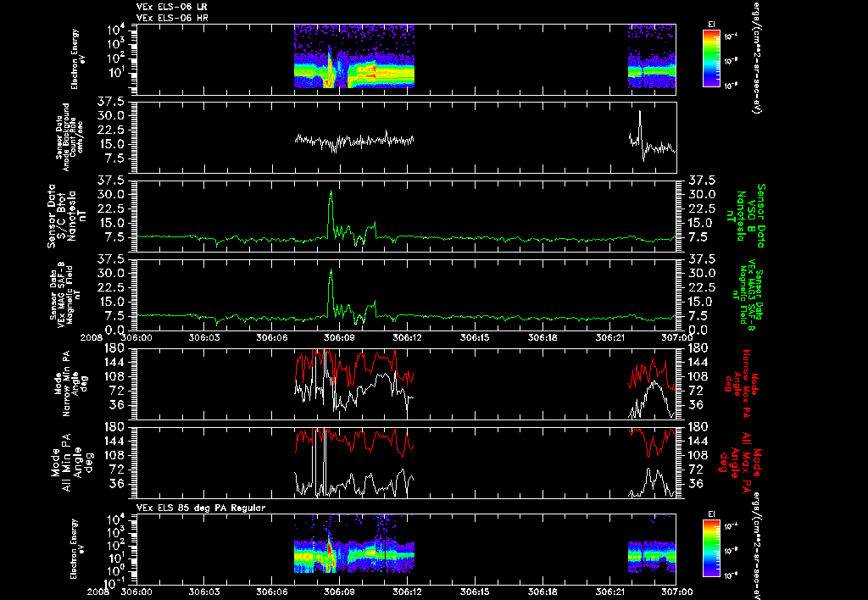This screenshot has width=868, height=600.
Task: Click the "VEx ELS-06 HR" title text
Action: [x=172, y=19]
